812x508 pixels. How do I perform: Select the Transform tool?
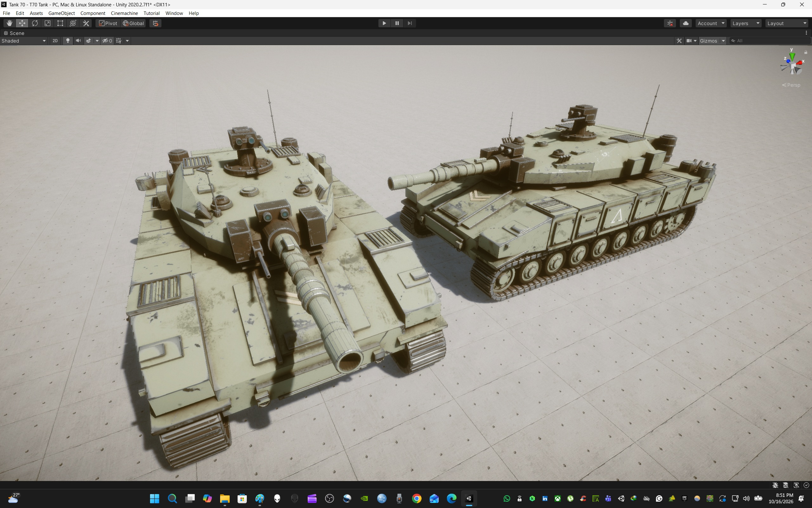tap(73, 23)
